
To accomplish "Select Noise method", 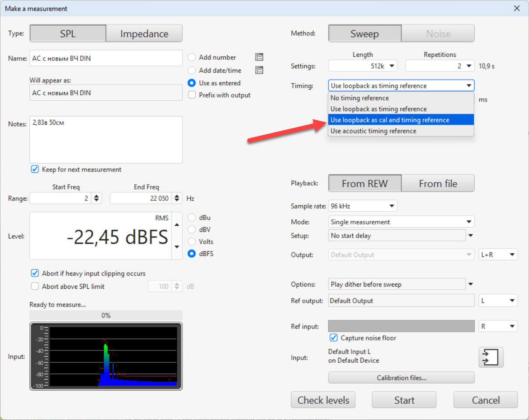I will coord(438,34).
